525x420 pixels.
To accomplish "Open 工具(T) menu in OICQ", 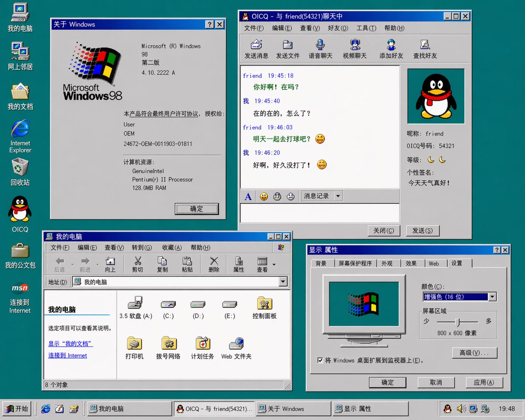I will tap(366, 28).
